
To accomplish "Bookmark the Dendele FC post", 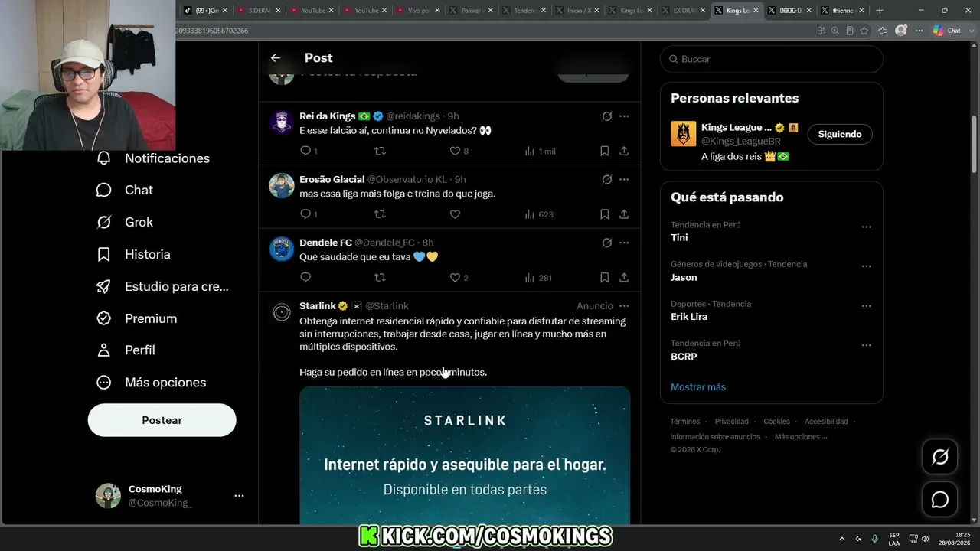I will 604,277.
